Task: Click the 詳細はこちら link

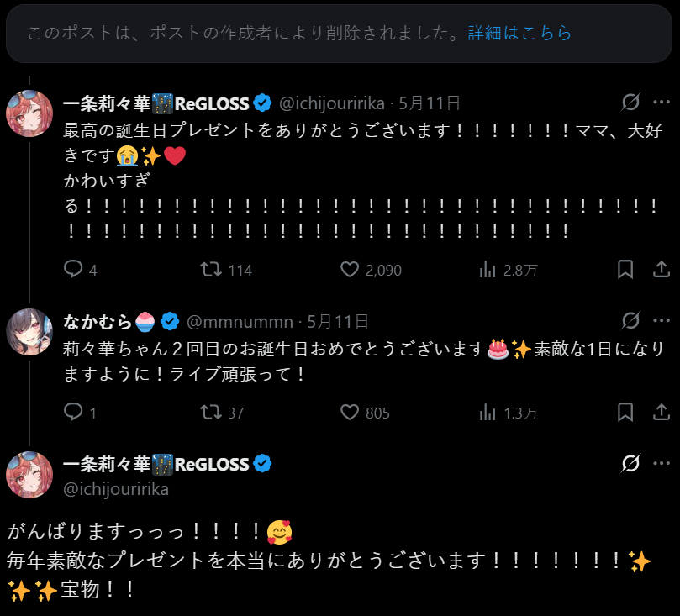Action: (x=519, y=34)
